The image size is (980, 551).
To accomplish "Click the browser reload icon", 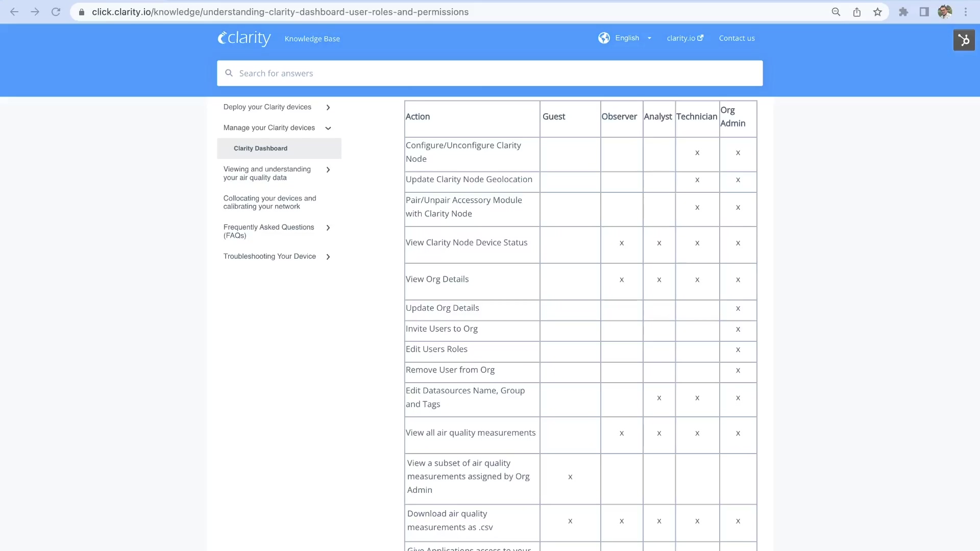I will click(x=56, y=12).
